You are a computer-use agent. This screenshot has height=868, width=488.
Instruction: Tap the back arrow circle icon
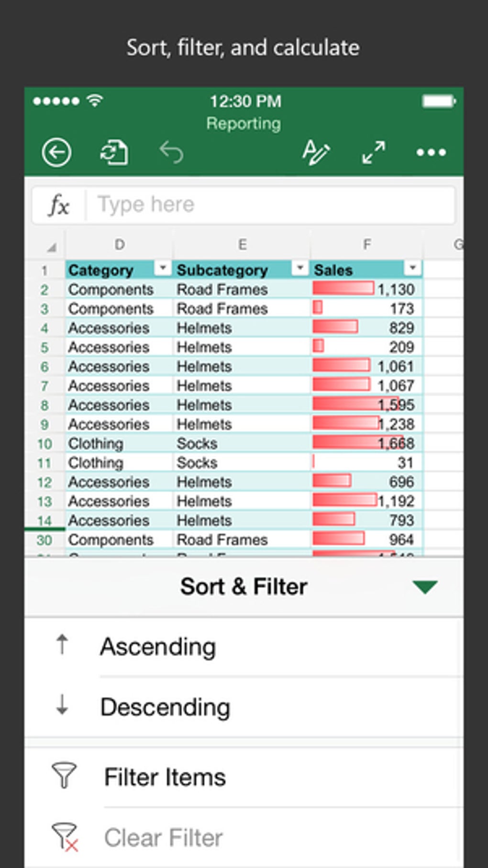tap(56, 153)
